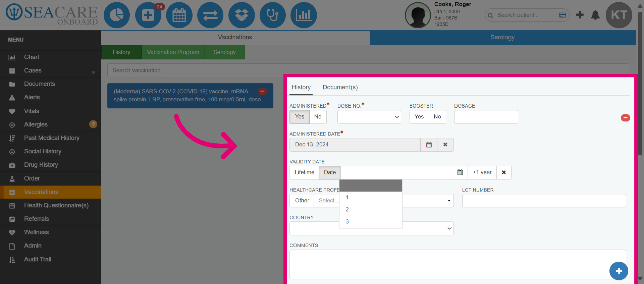Open the Dose No. dropdown
The height and width of the screenshot is (284, 644).
pos(369,117)
